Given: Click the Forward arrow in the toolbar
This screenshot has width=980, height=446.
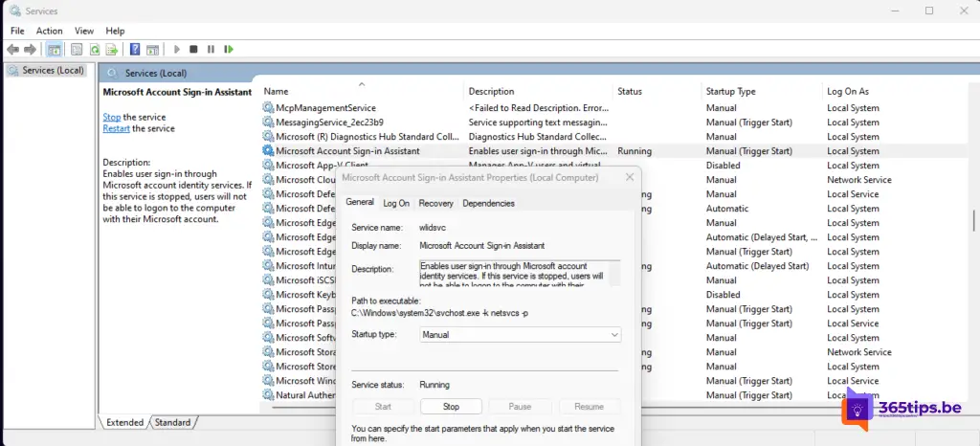Looking at the screenshot, I should 31,49.
